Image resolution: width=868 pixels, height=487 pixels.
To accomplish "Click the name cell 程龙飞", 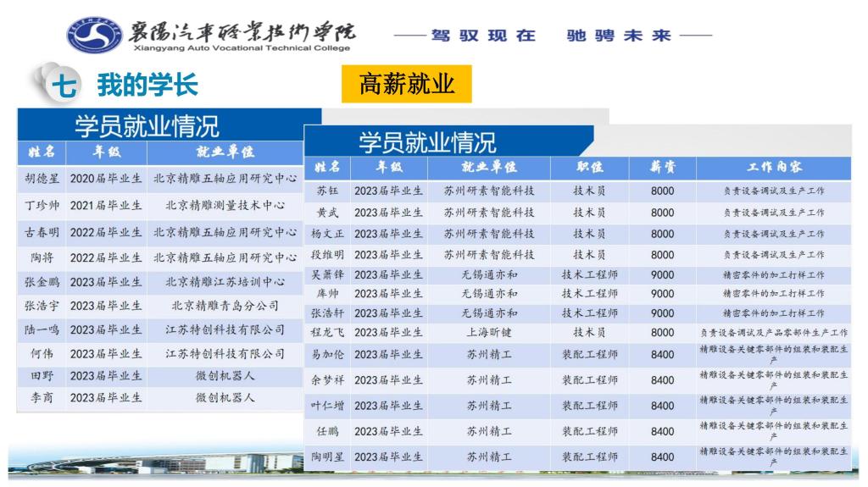I will point(327,333).
